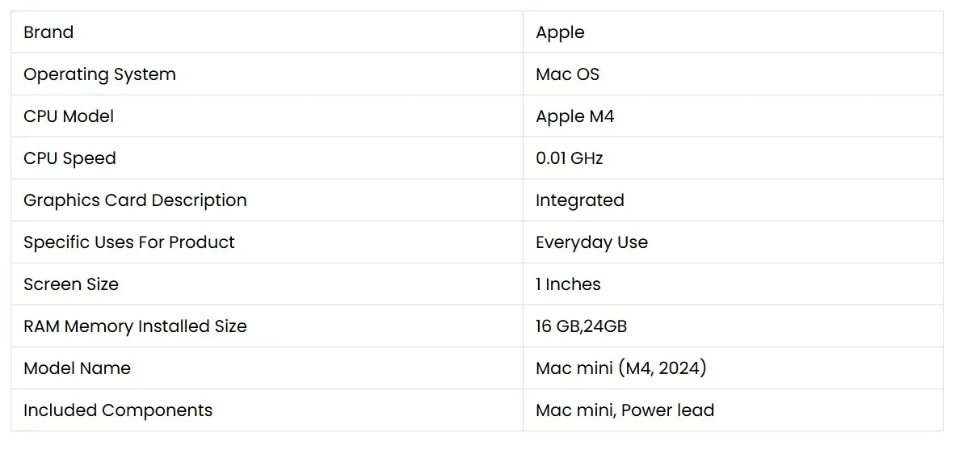Click the Model Name label

point(77,368)
